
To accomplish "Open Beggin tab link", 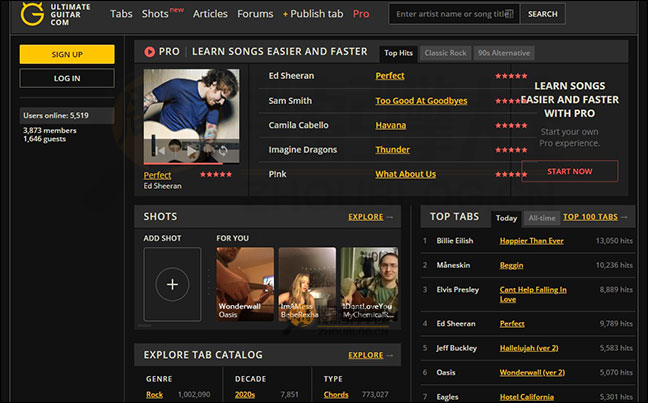I will pyautogui.click(x=511, y=265).
